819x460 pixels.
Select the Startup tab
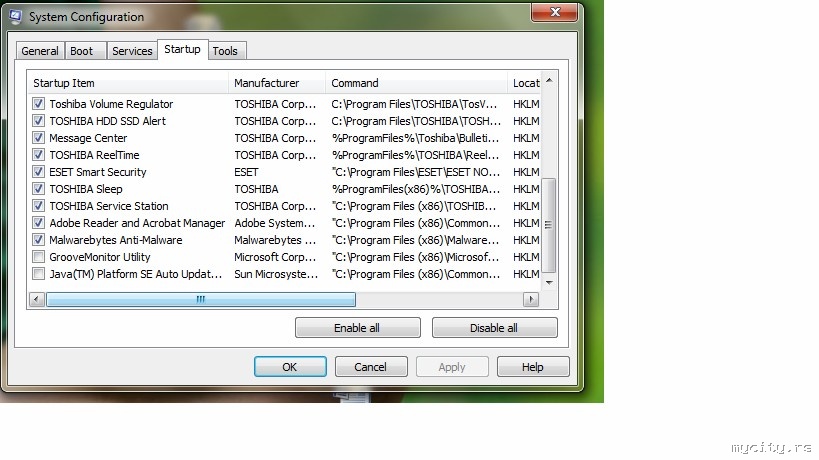tap(182, 49)
